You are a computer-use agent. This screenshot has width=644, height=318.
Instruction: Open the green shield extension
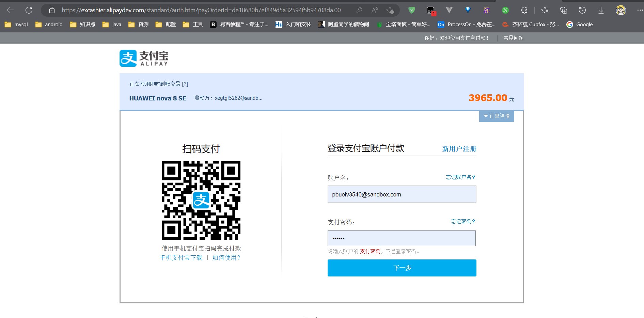pyautogui.click(x=412, y=10)
